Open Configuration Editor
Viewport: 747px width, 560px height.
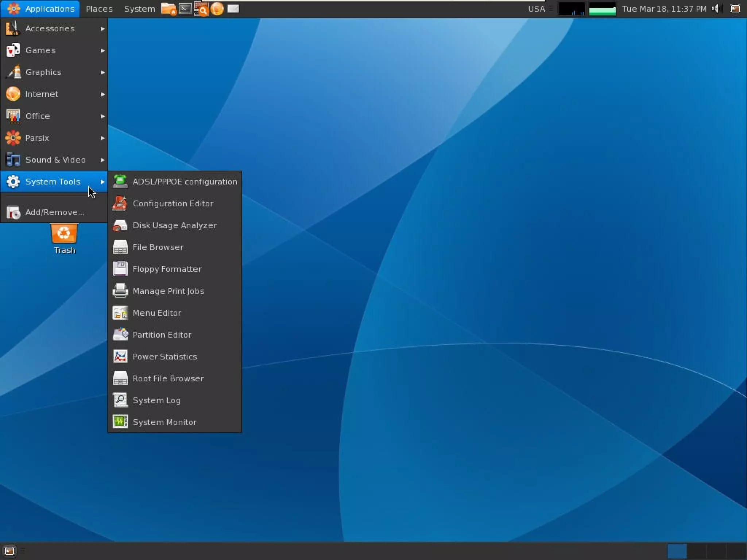click(x=173, y=203)
